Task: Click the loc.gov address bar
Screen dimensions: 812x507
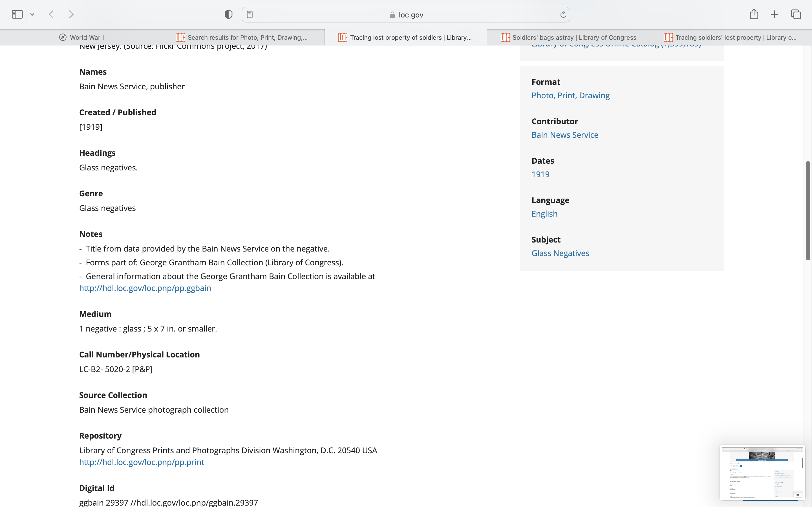Action: click(x=406, y=15)
